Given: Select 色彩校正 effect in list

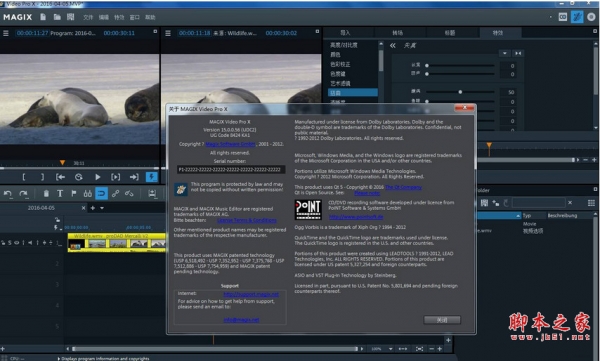Looking at the screenshot, I should pyautogui.click(x=340, y=64).
